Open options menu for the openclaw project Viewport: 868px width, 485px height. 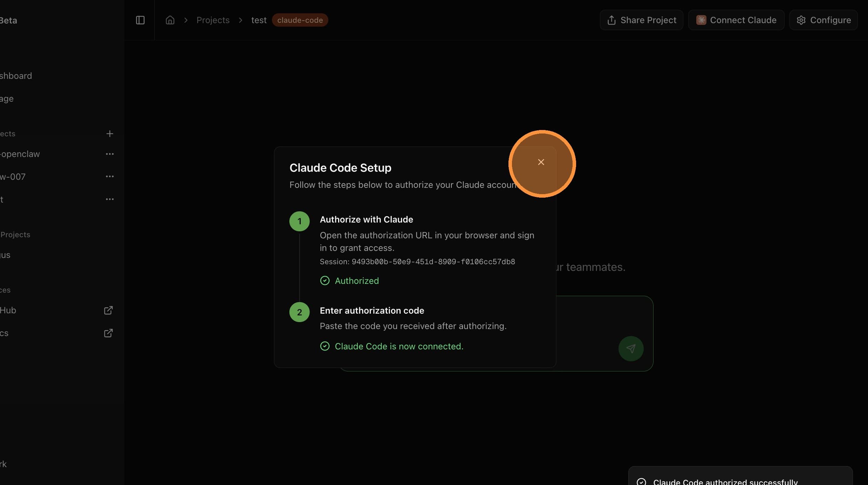110,154
